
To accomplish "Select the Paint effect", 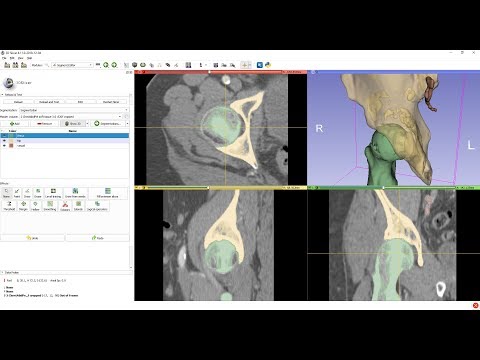I will pyautogui.click(x=17, y=193).
